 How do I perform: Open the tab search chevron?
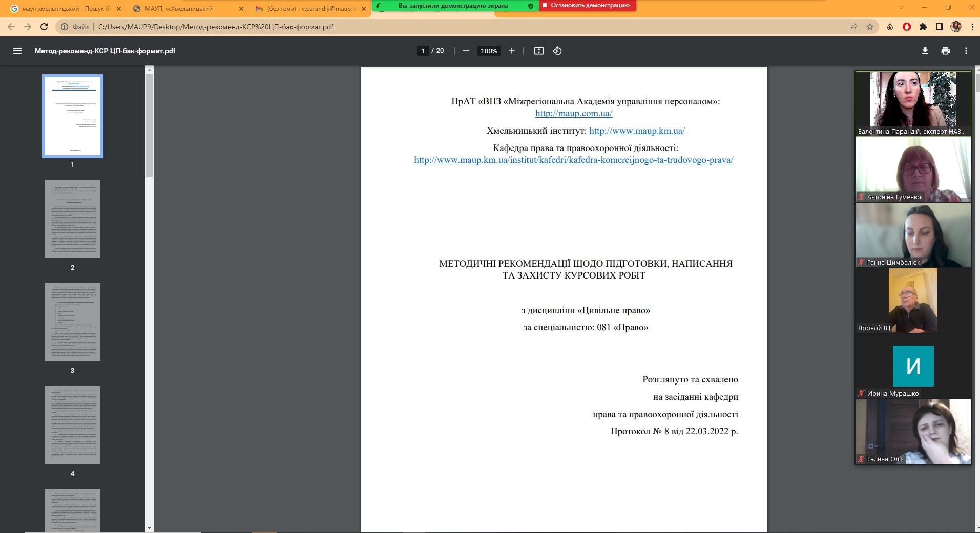[x=901, y=7]
